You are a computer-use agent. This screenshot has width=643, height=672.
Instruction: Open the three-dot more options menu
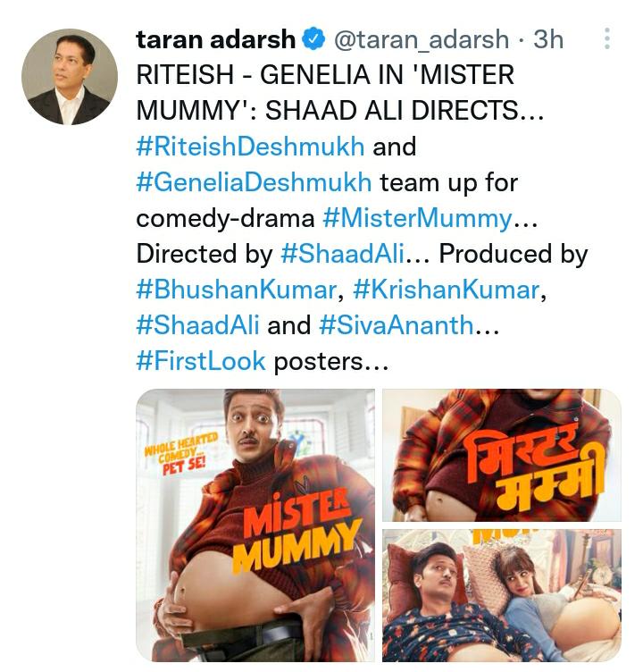point(606,38)
